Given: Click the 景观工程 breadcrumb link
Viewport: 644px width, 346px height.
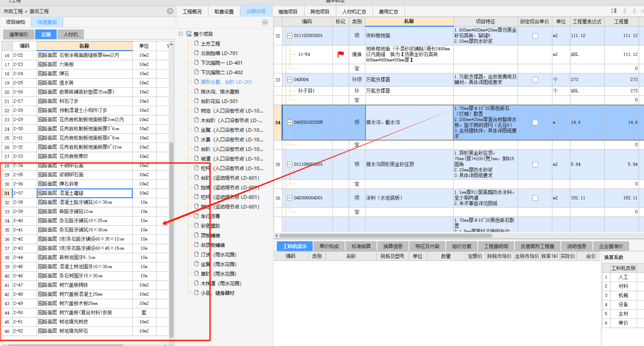Looking at the screenshot, I should (x=39, y=11).
